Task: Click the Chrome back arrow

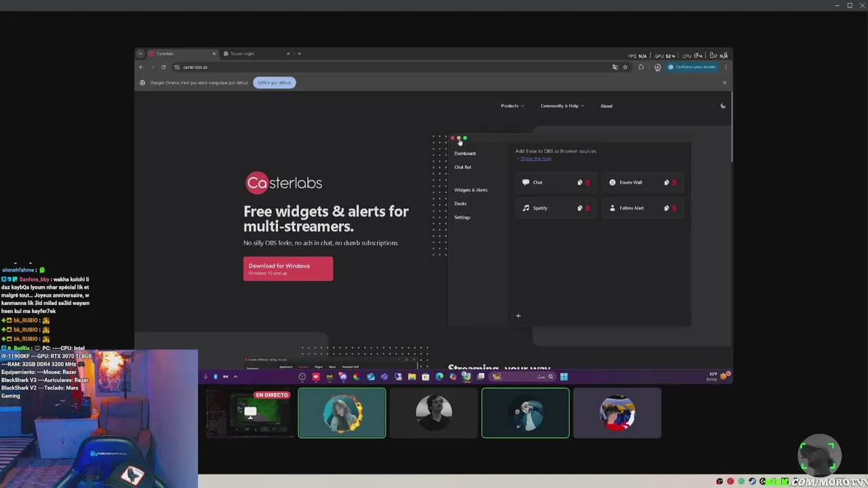Action: coord(141,67)
